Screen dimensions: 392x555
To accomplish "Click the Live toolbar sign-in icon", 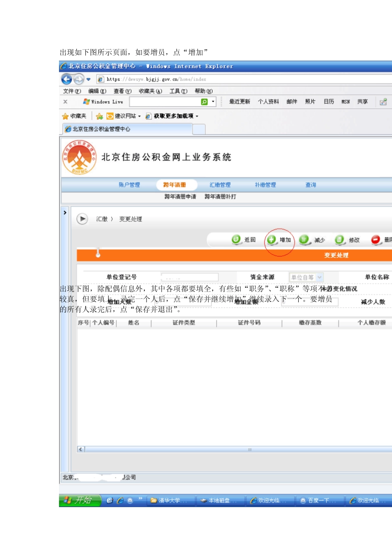I will tap(383, 102).
